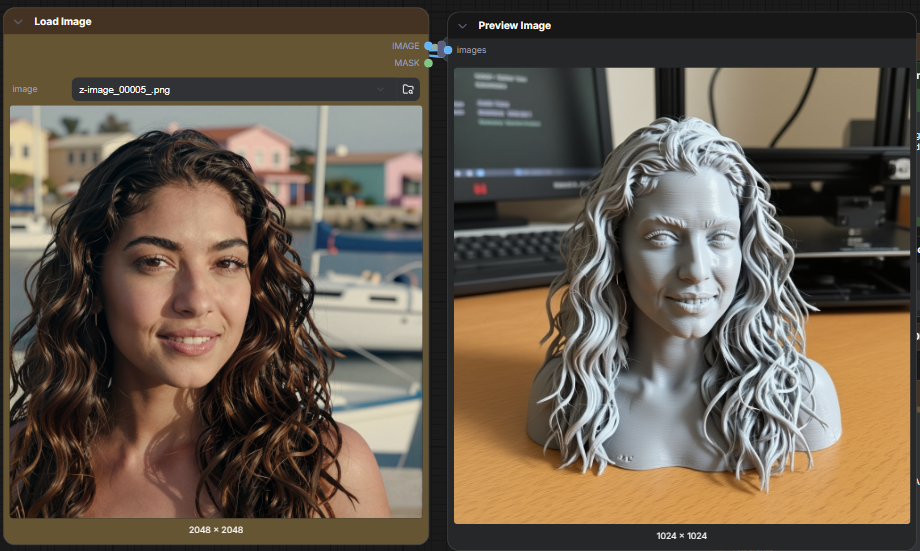Image resolution: width=920 pixels, height=551 pixels.
Task: Click the IMAGE output label text
Action: (405, 46)
